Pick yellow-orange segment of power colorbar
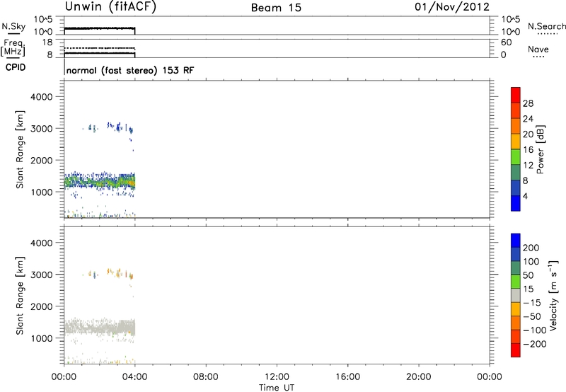The height and width of the screenshot is (392, 566). [x=516, y=141]
